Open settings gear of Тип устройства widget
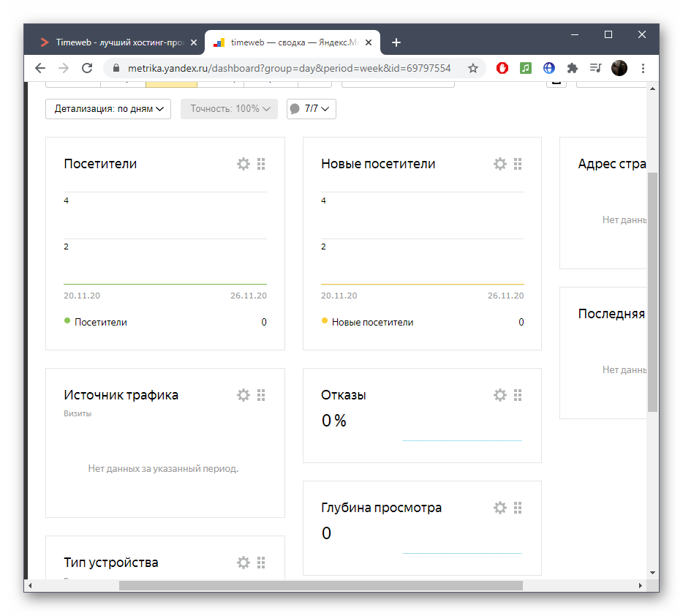683x616 pixels. pos(244,563)
